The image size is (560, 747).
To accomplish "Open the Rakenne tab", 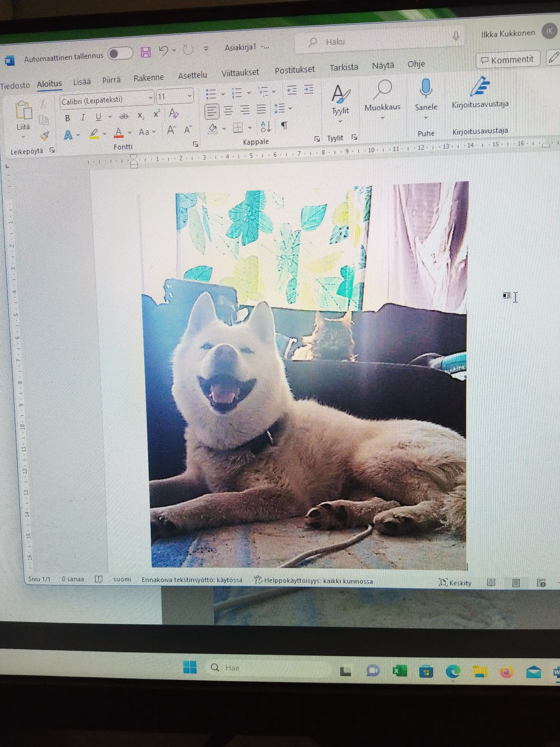I will click(149, 78).
